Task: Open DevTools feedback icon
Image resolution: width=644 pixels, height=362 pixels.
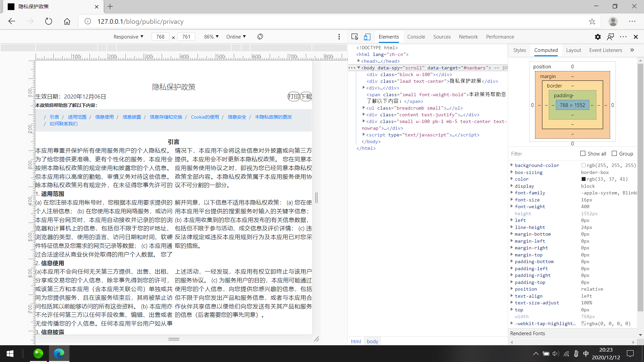Action: coord(610,37)
